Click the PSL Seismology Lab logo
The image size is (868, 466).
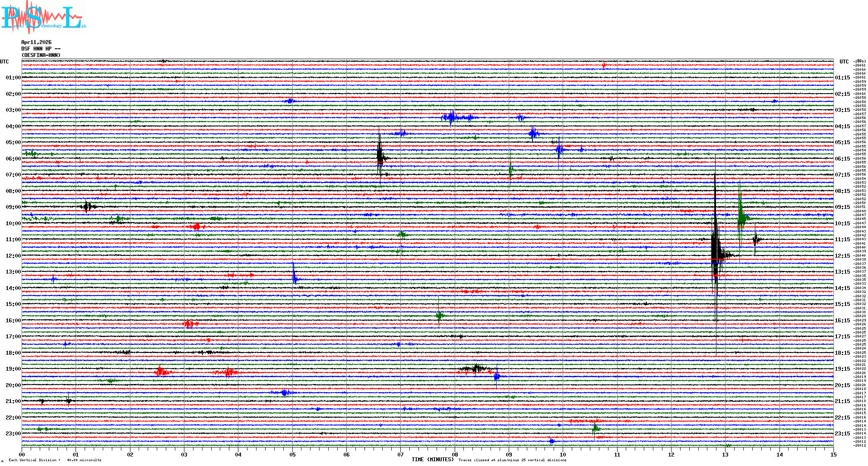click(43, 17)
